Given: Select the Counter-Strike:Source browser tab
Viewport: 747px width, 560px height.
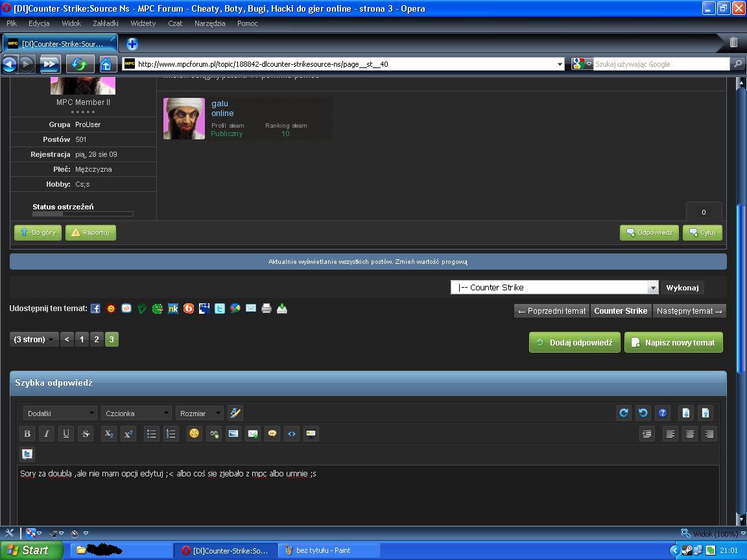Looking at the screenshot, I should click(x=60, y=44).
